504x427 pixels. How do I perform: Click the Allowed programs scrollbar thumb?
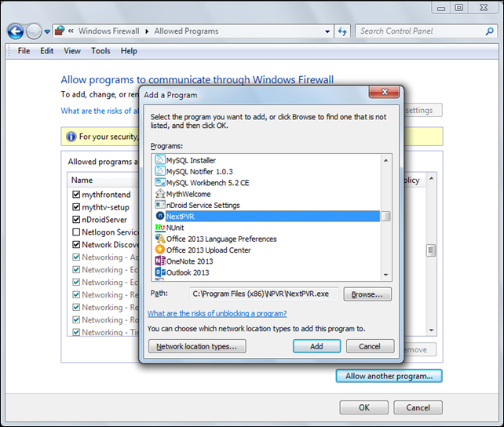431,250
